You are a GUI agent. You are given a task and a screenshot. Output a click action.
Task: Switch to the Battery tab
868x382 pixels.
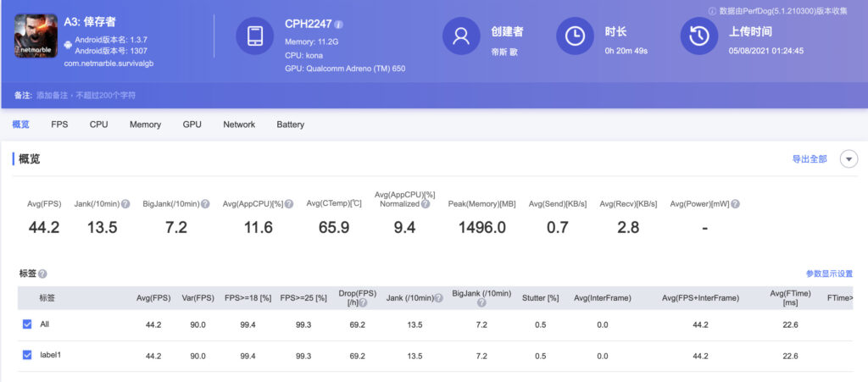coord(290,125)
